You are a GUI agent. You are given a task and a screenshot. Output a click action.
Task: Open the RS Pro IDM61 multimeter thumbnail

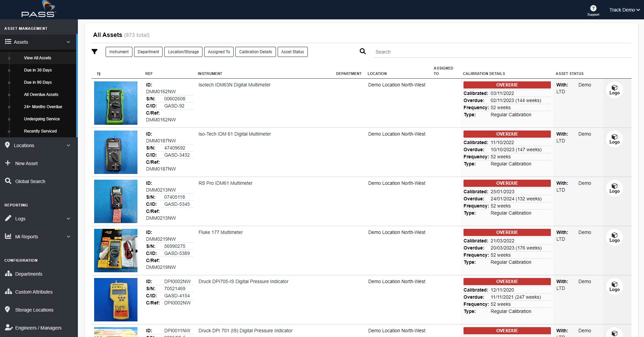(x=116, y=201)
